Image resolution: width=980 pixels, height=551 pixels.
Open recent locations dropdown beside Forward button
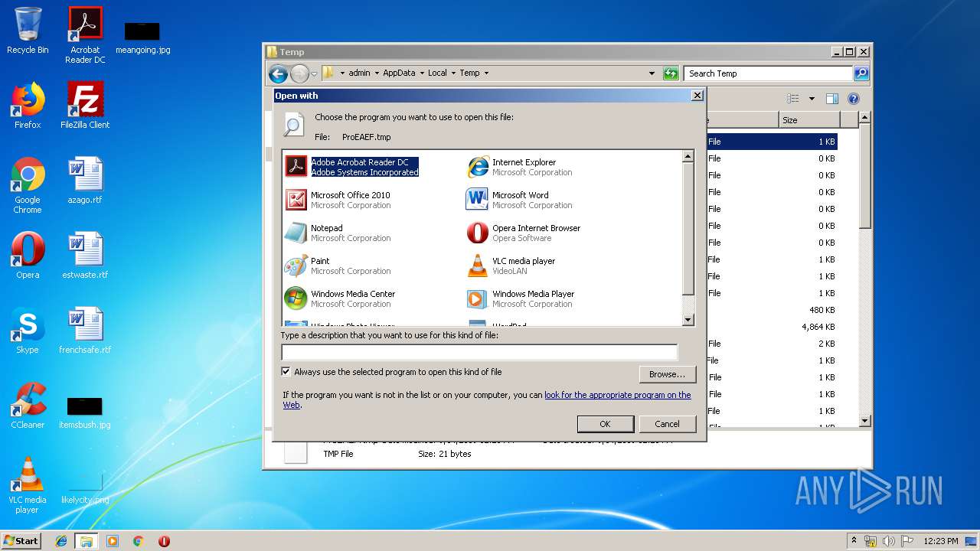pos(314,74)
